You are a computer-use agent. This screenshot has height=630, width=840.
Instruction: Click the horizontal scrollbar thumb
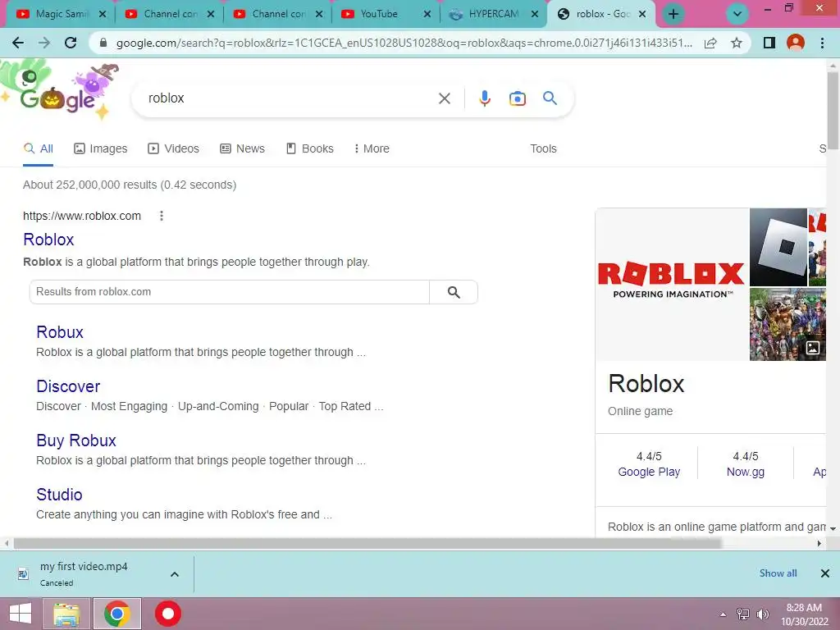pos(367,544)
